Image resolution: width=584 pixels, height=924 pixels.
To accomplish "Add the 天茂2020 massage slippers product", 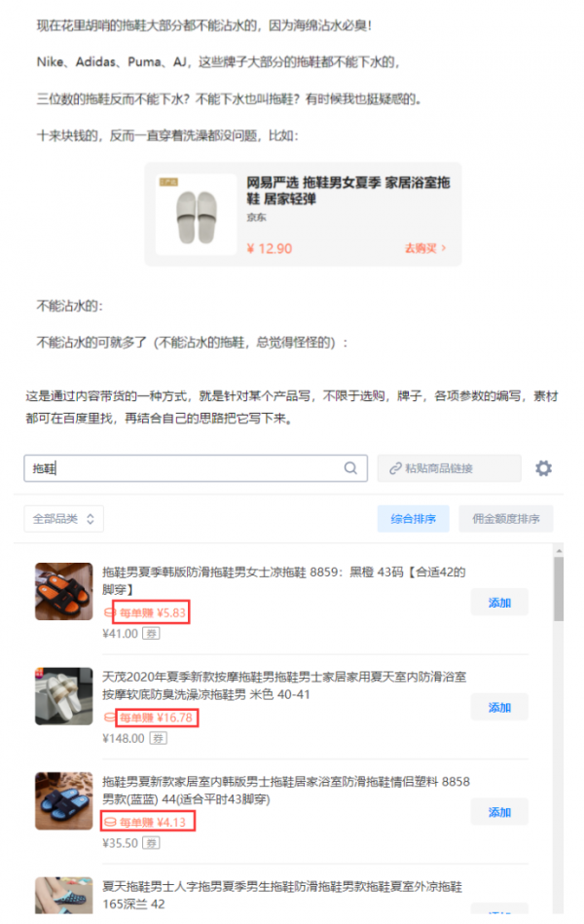I will pyautogui.click(x=499, y=707).
